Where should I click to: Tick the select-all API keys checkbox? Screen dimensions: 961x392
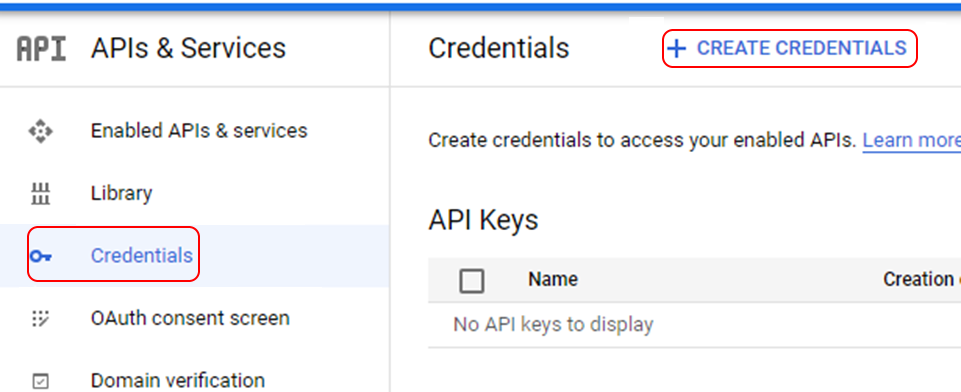471,281
